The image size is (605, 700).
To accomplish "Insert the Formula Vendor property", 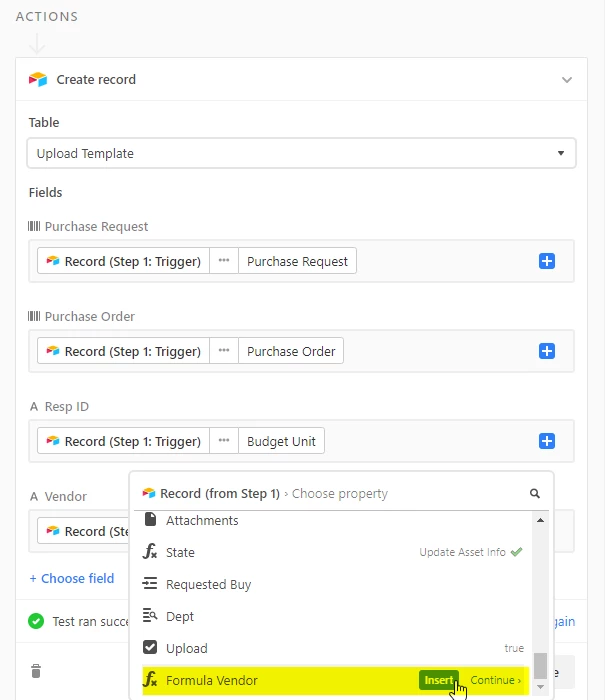I will click(438, 680).
